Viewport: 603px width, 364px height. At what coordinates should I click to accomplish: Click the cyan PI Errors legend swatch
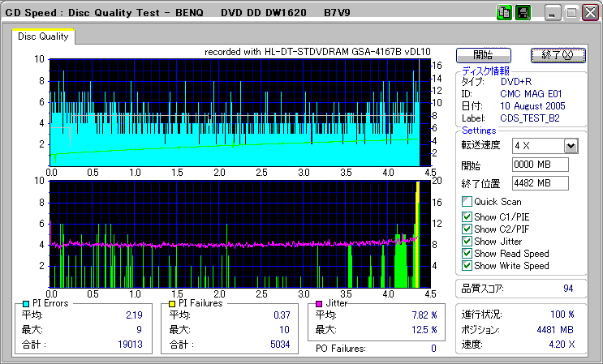pyautogui.click(x=27, y=303)
